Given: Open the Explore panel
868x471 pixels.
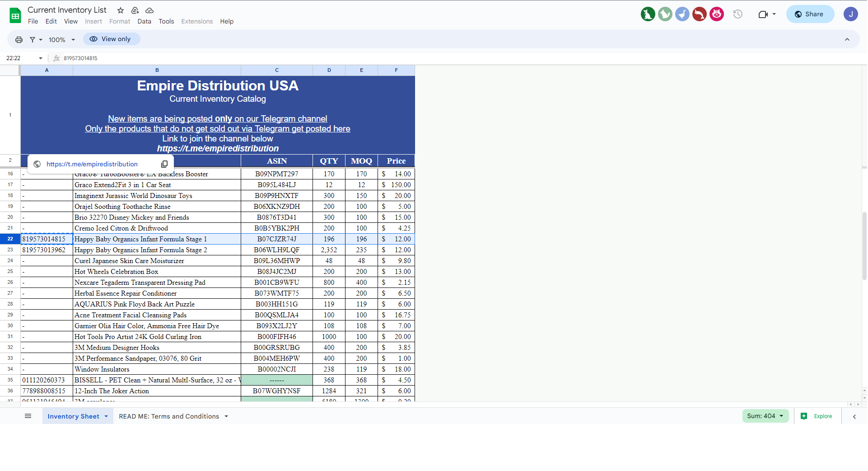Looking at the screenshot, I should coord(817,416).
